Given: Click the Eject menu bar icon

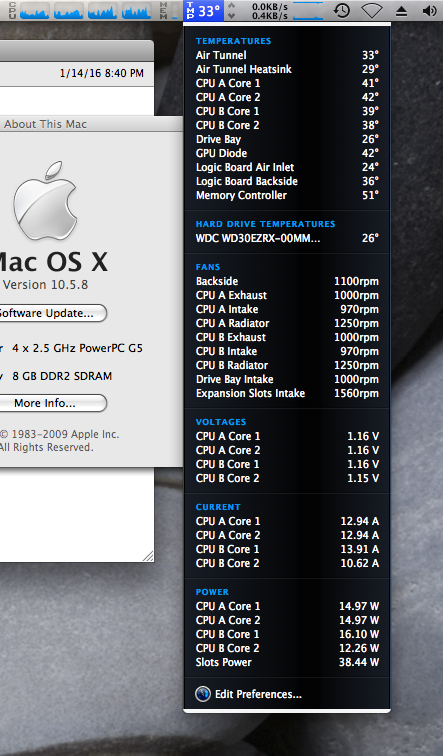Looking at the screenshot, I should [402, 10].
